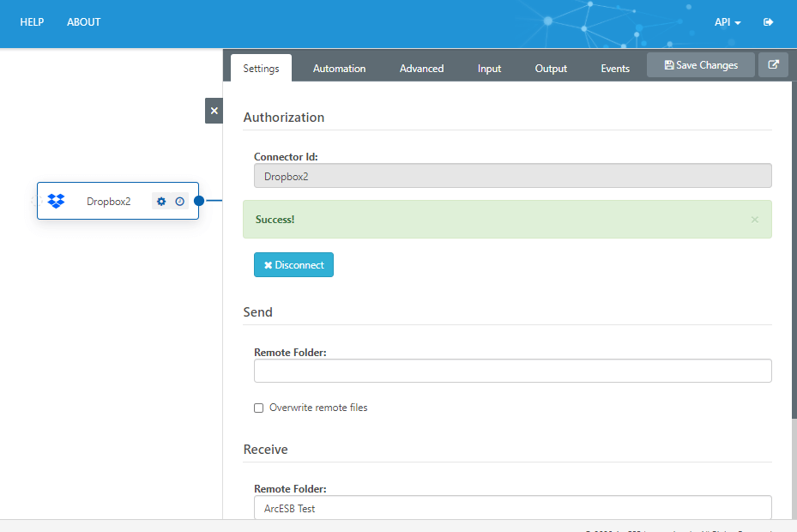This screenshot has width=797, height=532.
Task: Click the Success! message text
Action: pos(275,220)
